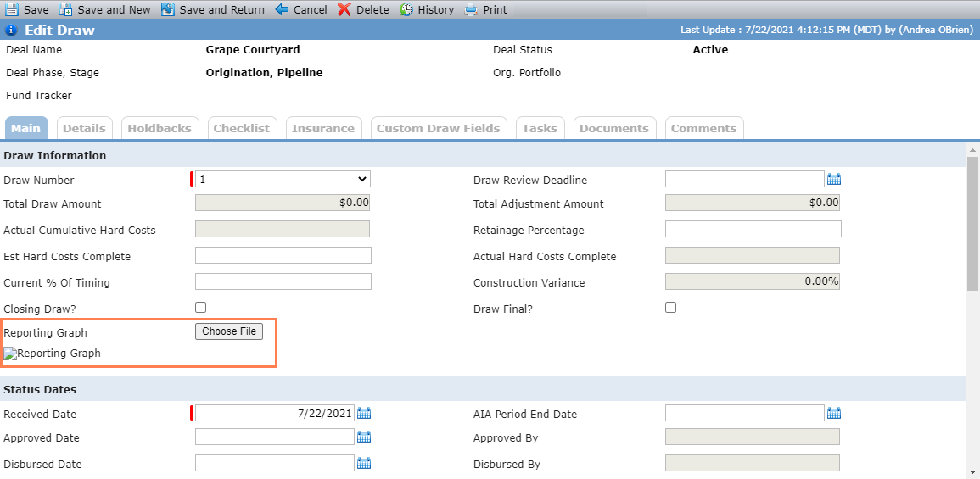Screen dimensions: 980x479
Task: Open the Received Date calendar icon
Action: pyautogui.click(x=364, y=414)
